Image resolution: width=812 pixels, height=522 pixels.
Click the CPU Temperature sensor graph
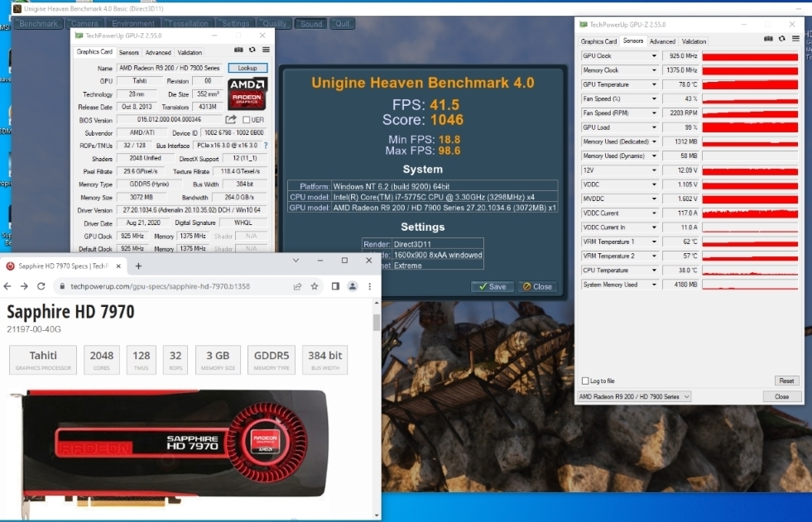[750, 270]
